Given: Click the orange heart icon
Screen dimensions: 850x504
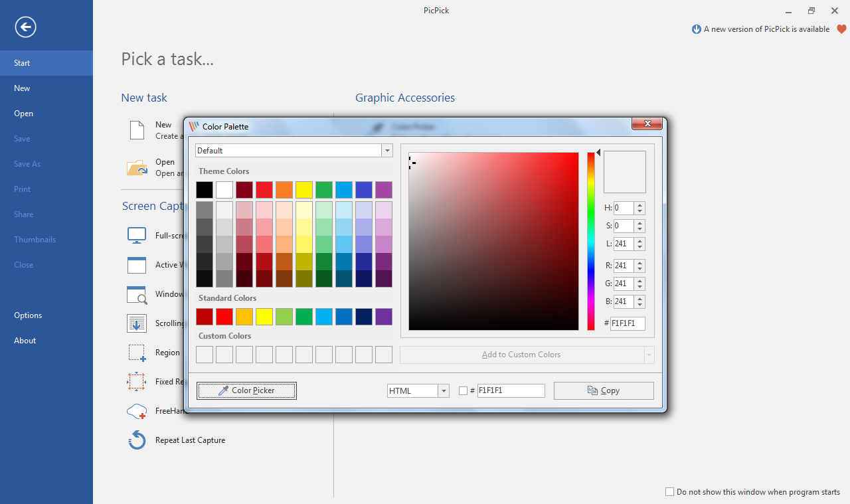Looking at the screenshot, I should coord(841,29).
